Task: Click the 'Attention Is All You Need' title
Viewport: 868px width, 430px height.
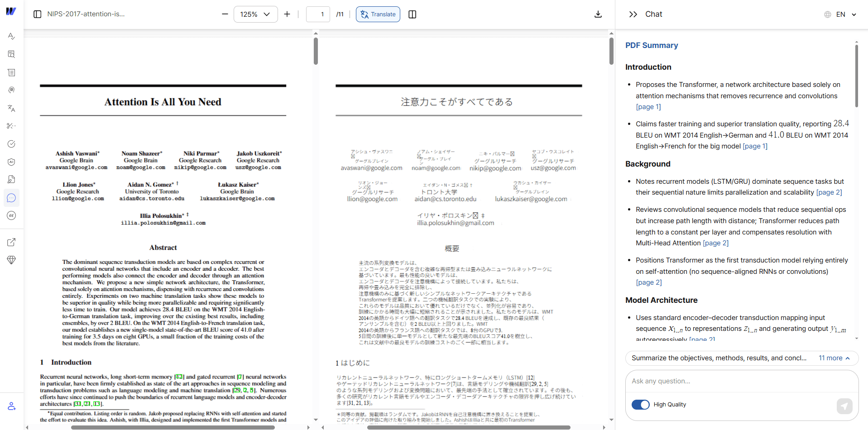Action: [163, 102]
